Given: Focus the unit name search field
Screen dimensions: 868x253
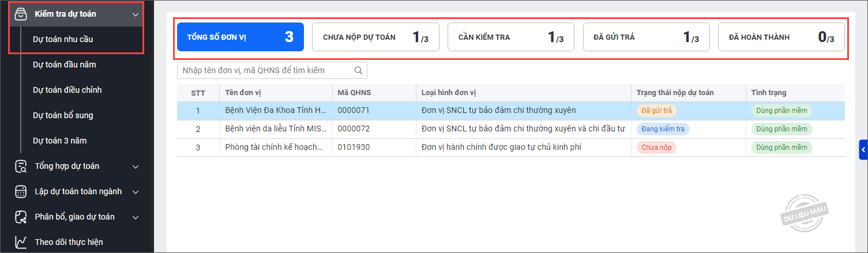Looking at the screenshot, I should tap(265, 70).
